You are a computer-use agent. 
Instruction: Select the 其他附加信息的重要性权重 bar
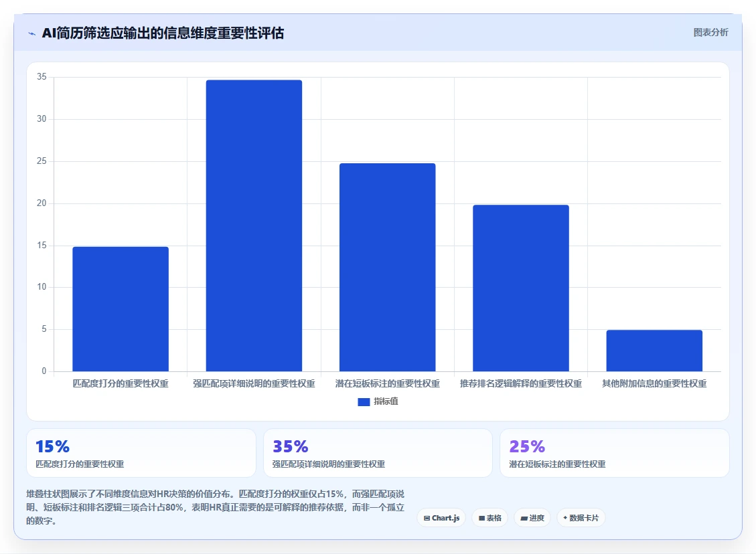[654, 351]
